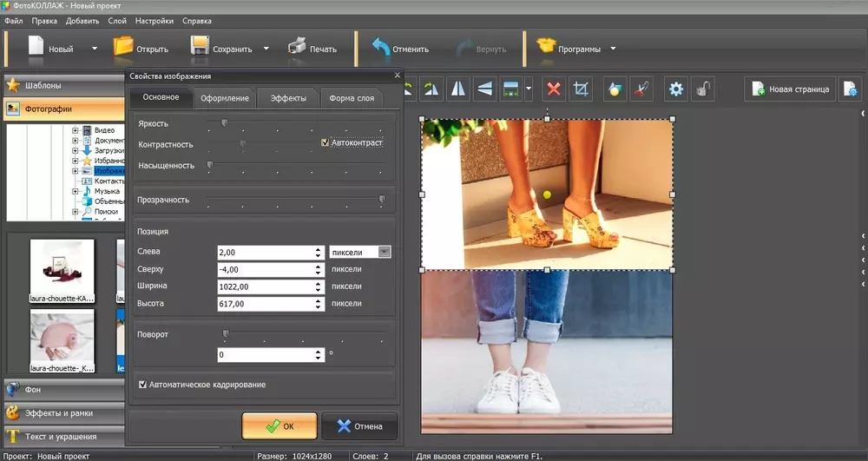Image resolution: width=868 pixels, height=461 pixels.
Task: Click the Отмена button in dialog
Action: [x=359, y=426]
